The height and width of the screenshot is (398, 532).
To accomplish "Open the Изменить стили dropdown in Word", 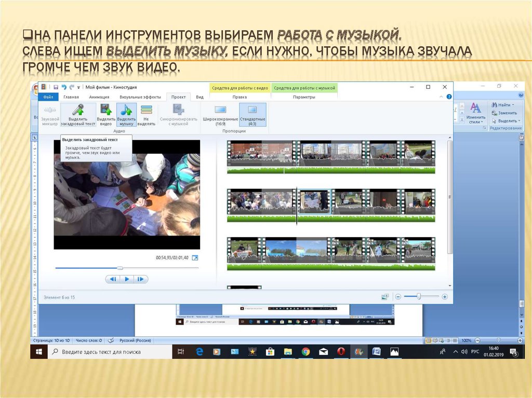I will click(x=475, y=113).
